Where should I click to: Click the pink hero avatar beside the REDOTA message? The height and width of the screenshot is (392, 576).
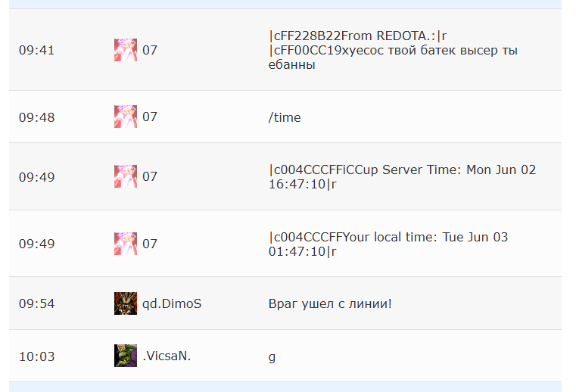pos(125,50)
